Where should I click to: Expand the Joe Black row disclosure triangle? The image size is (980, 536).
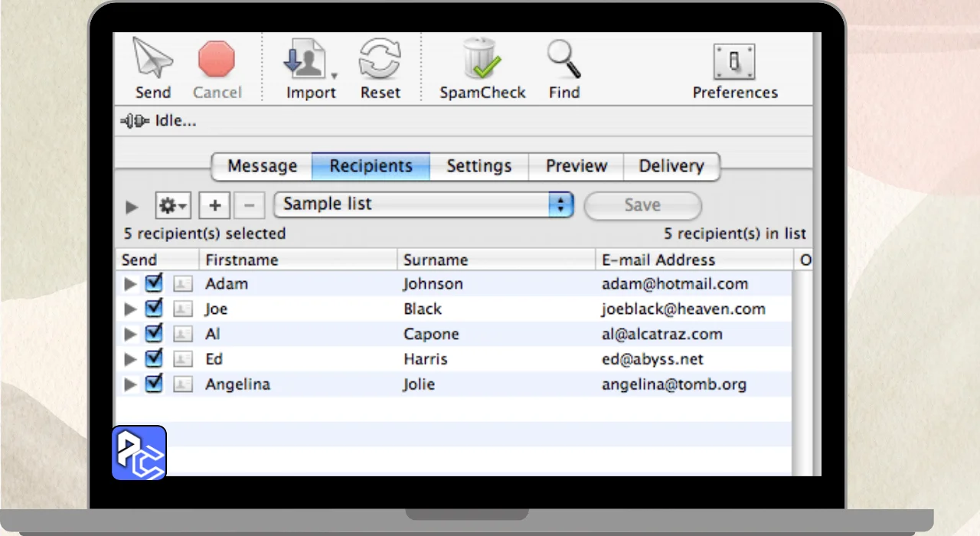[x=131, y=309]
